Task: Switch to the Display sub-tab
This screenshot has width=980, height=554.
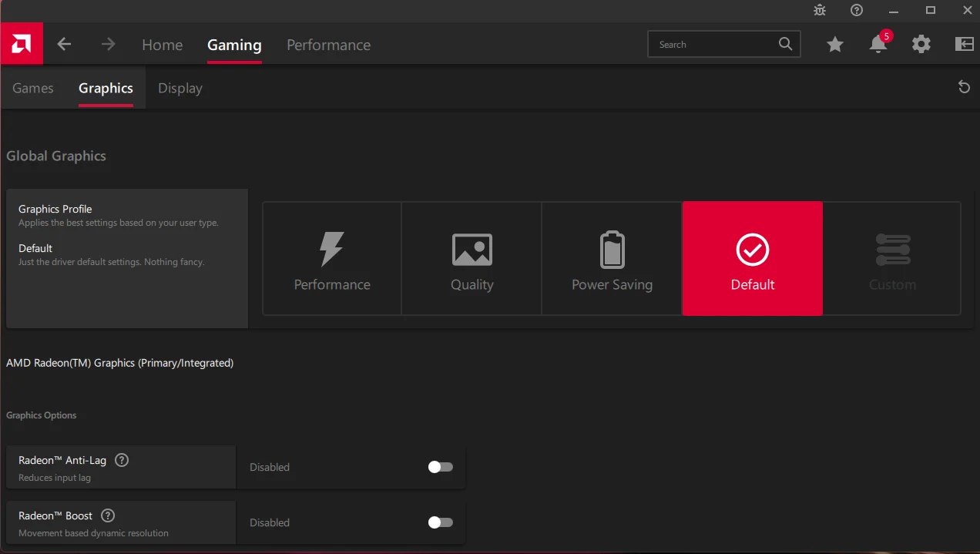Action: point(180,88)
